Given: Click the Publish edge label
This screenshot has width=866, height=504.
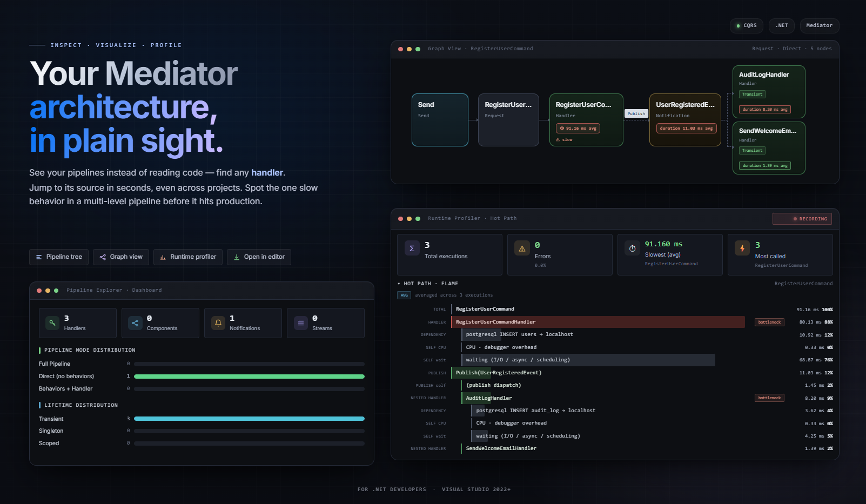Looking at the screenshot, I should point(636,113).
